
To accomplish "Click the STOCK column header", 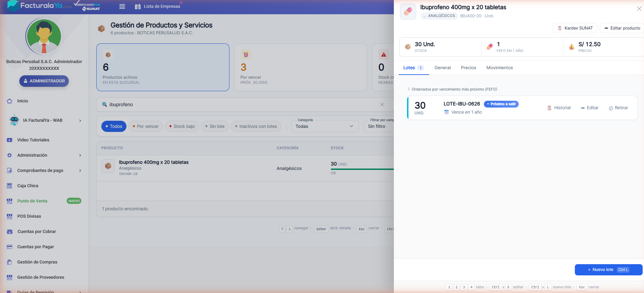I will pos(337,148).
